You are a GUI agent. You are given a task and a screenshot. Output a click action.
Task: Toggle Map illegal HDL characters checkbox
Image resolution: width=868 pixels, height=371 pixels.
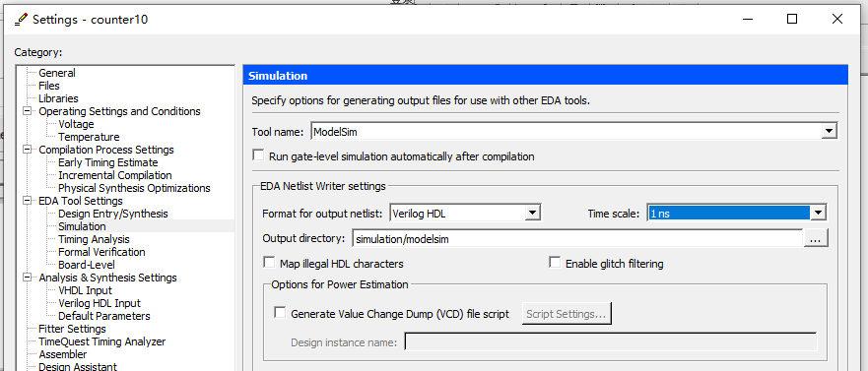click(x=269, y=263)
